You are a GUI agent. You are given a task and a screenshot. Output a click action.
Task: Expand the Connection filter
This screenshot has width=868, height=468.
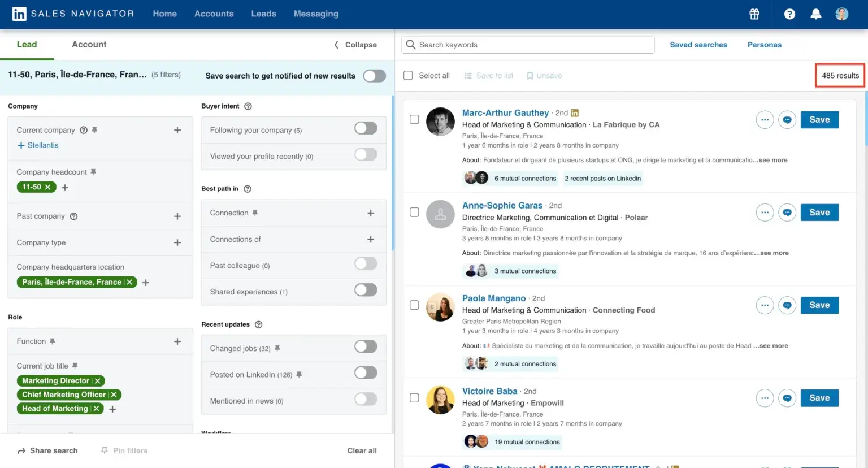[x=371, y=213]
